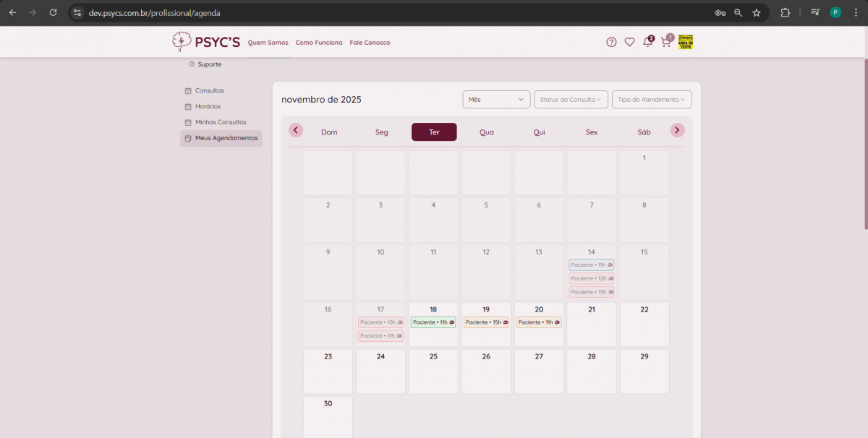Open the Fale Conosco link
Viewport: 868px width, 438px height.
coord(370,43)
